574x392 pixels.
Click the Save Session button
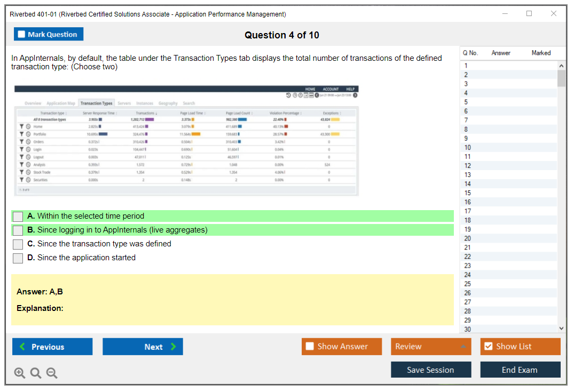(x=430, y=370)
